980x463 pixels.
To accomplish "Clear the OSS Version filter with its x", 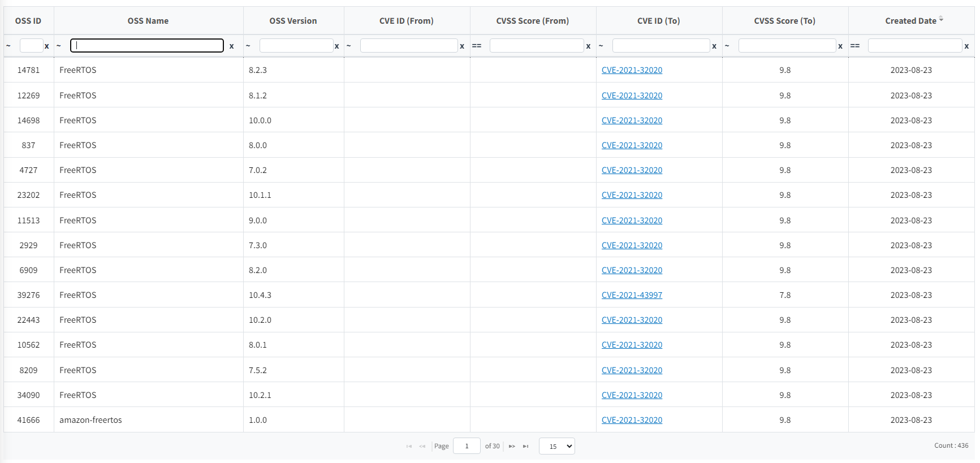I will pyautogui.click(x=336, y=46).
